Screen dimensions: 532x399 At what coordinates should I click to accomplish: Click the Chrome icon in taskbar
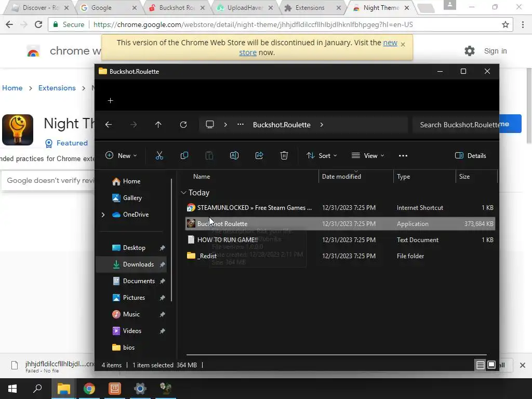tap(89, 389)
